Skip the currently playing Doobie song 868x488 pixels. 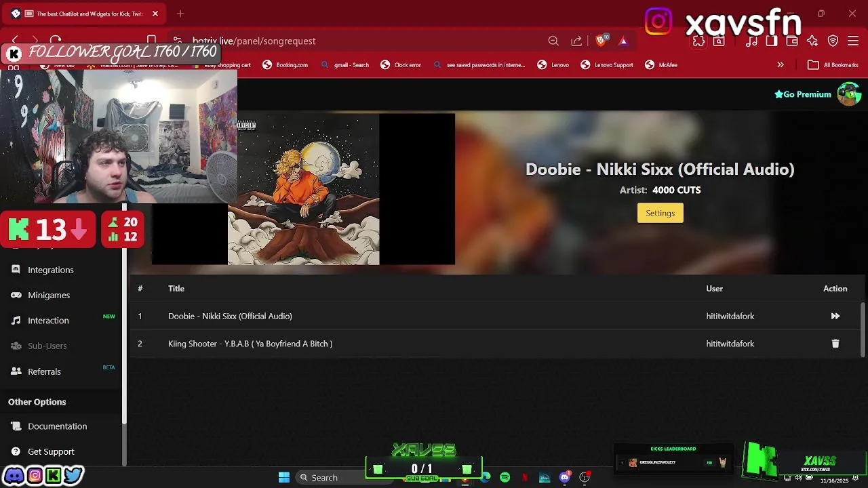pyautogui.click(x=835, y=316)
